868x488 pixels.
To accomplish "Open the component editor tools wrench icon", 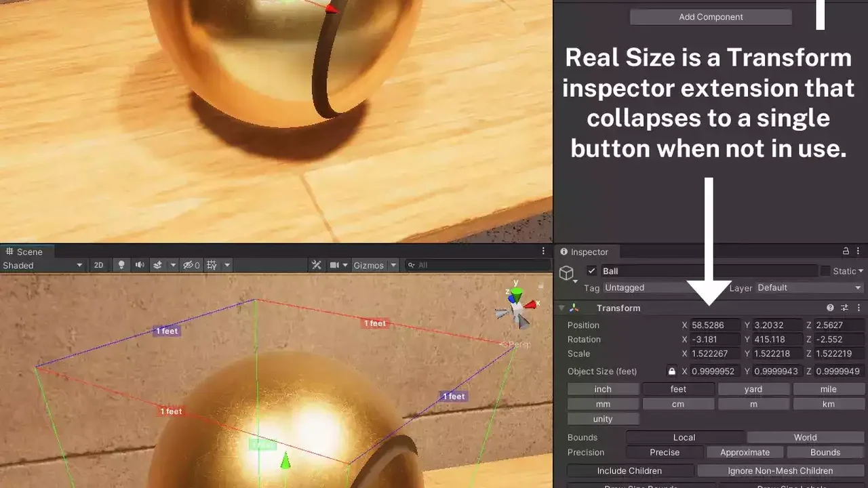I will [317, 265].
